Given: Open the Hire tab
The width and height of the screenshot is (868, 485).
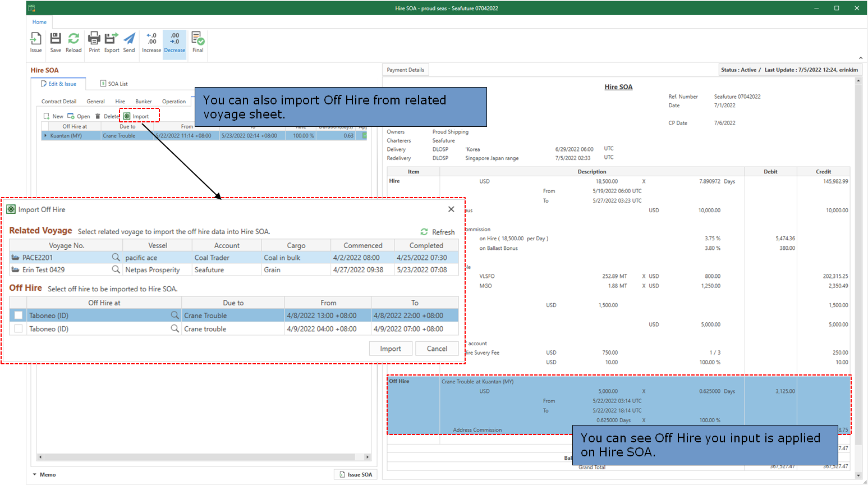Looking at the screenshot, I should [x=120, y=102].
